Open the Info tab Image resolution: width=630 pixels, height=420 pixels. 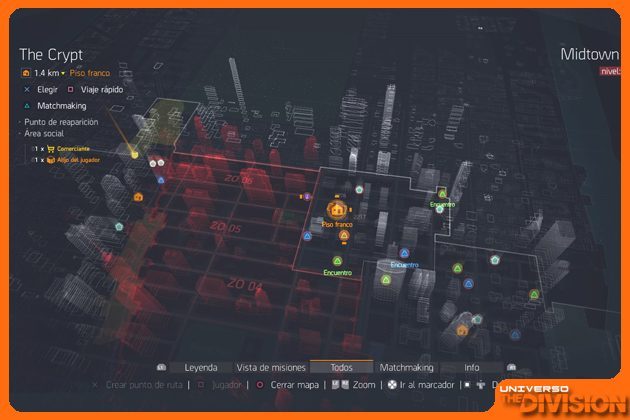(x=472, y=367)
